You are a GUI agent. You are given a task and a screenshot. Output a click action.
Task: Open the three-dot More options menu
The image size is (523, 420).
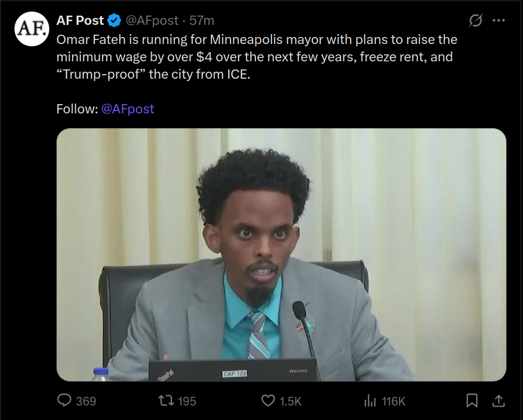click(498, 21)
